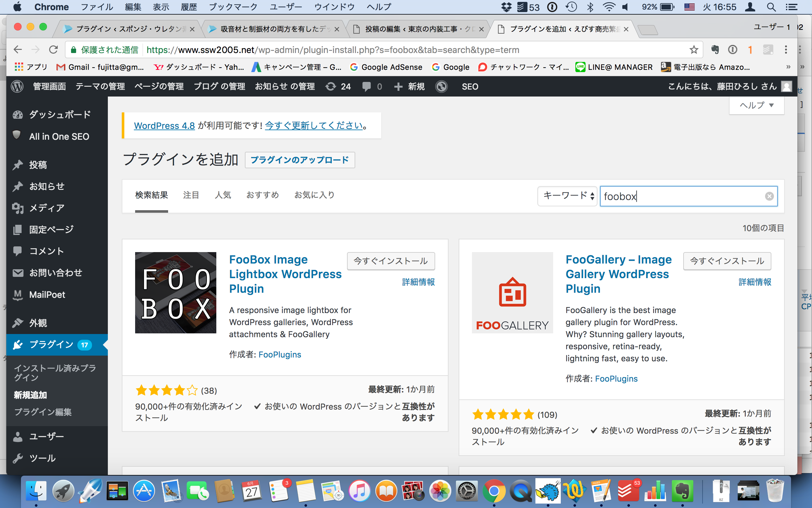Open Google AdSense bookmark
The height and width of the screenshot is (508, 812).
(x=386, y=67)
